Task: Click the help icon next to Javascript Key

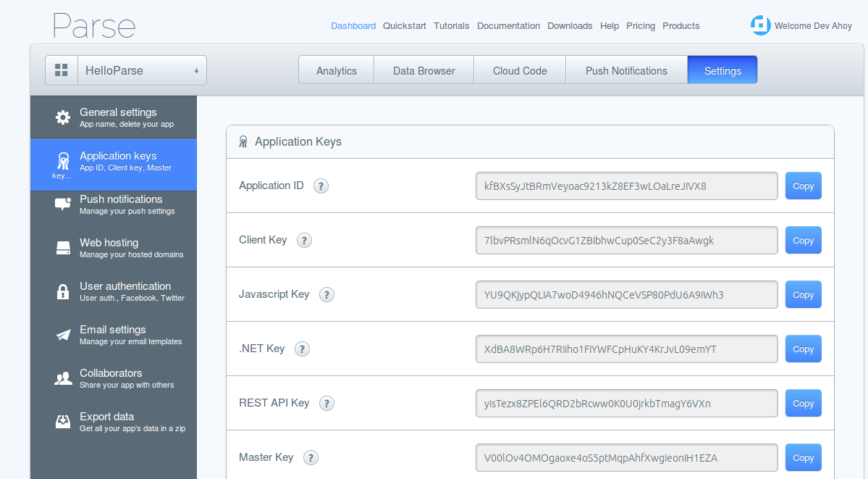Action: coord(326,294)
